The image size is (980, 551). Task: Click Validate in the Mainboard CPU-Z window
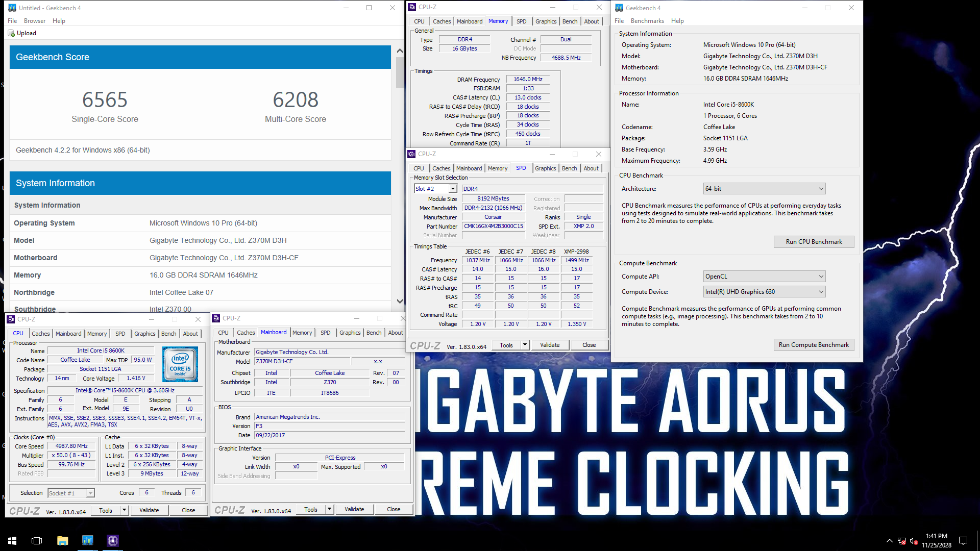pyautogui.click(x=354, y=509)
